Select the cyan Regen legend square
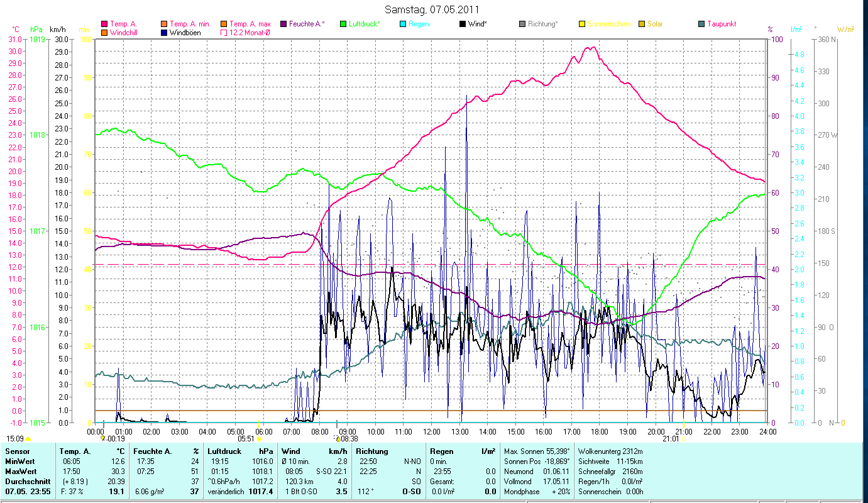Screen dimensions: 868x503 click(x=403, y=25)
